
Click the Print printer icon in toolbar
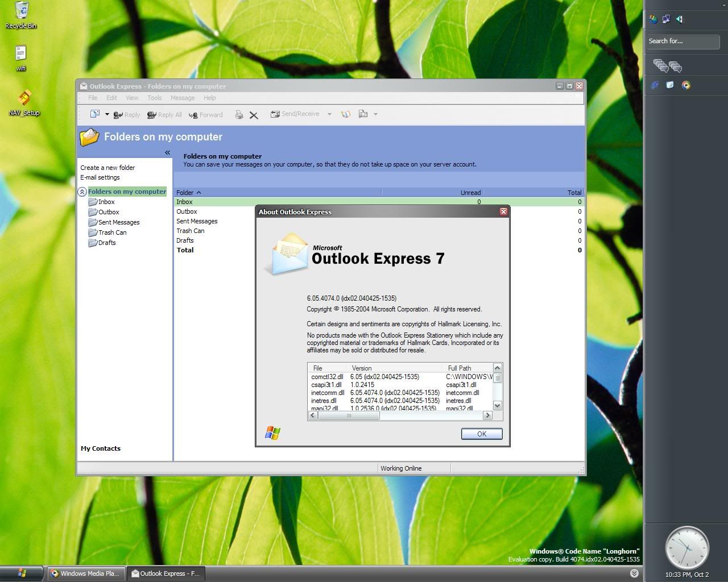coord(239,115)
